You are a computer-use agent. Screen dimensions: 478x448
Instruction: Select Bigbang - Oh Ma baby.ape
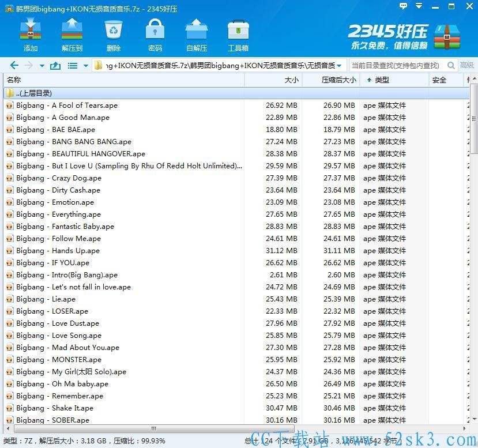[x=236, y=384]
